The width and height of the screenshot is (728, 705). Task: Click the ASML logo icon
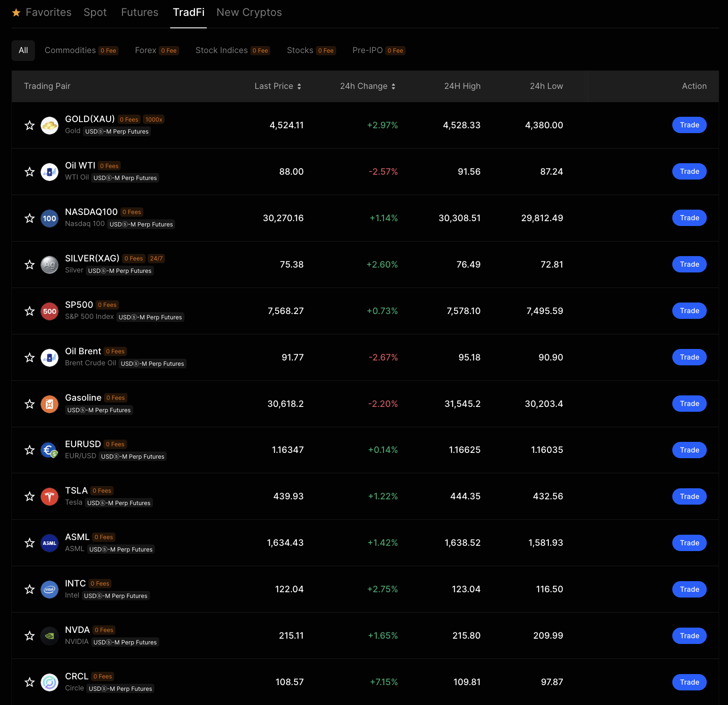coord(50,543)
